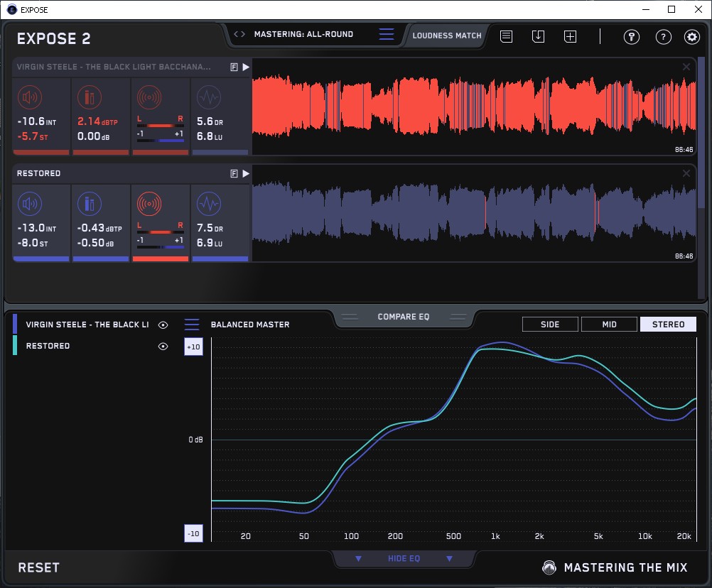Click the dynamic range waveform icon for Restored

click(208, 205)
